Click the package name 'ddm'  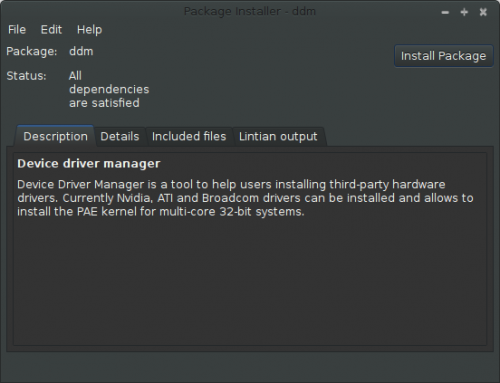[81, 51]
